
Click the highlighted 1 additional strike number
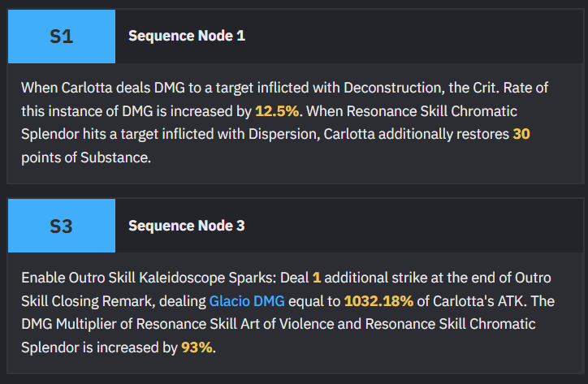coord(317,278)
